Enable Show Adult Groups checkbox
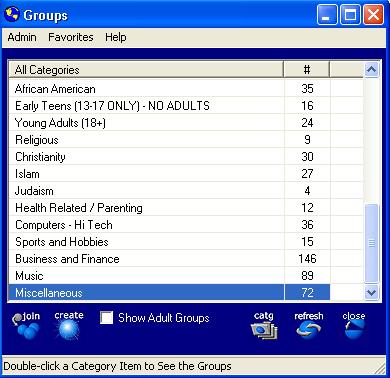 point(107,318)
